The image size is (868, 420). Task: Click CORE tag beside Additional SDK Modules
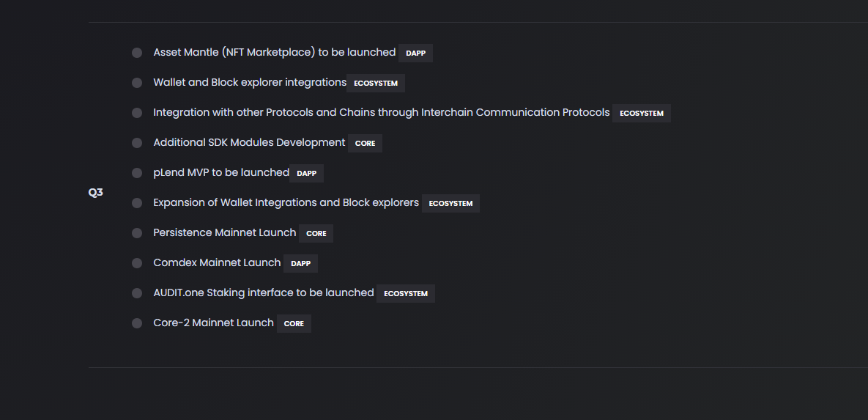[365, 144]
